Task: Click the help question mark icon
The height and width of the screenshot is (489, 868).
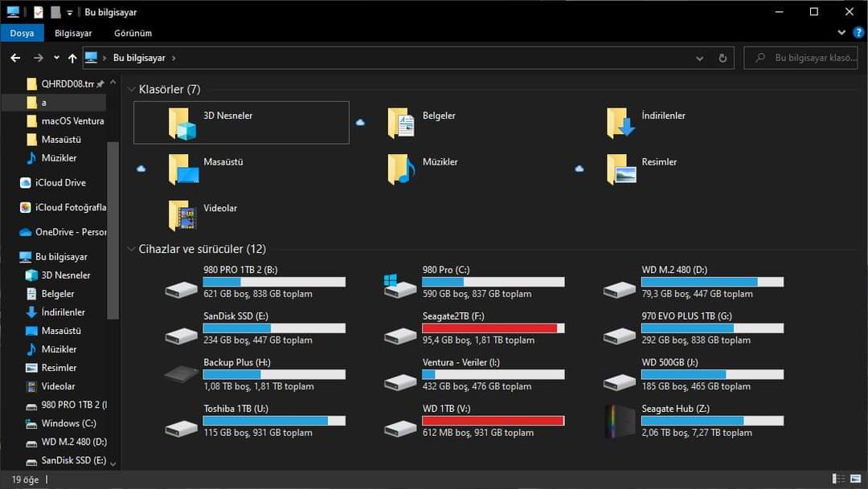Action: pyautogui.click(x=858, y=33)
